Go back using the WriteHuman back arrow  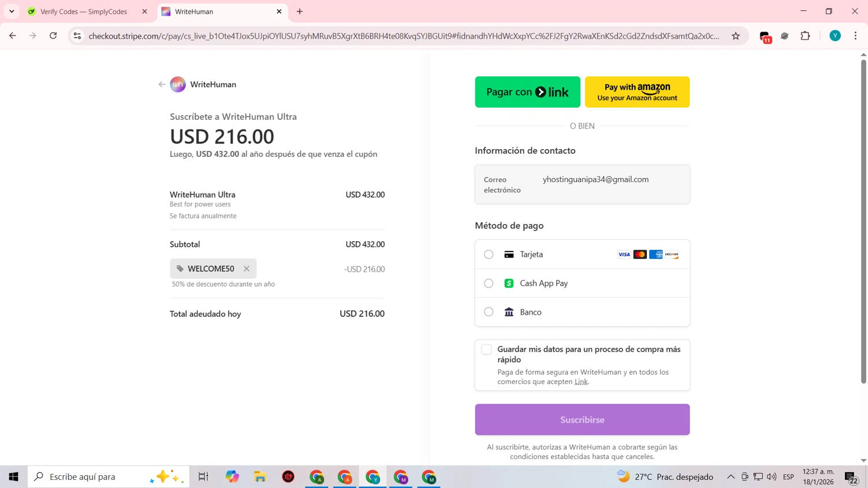[162, 84]
